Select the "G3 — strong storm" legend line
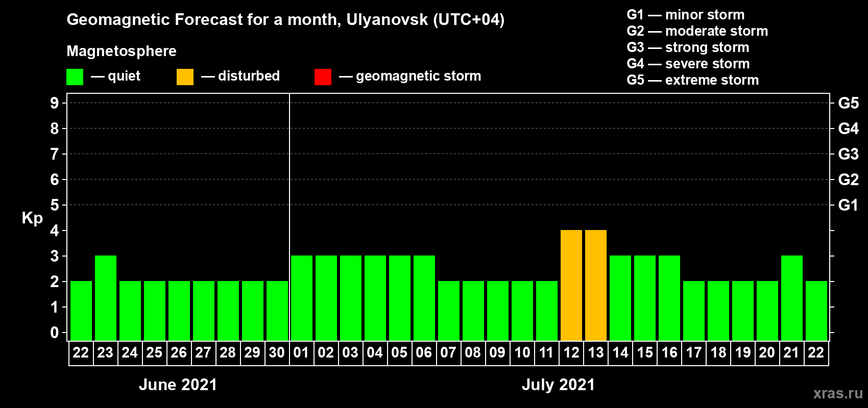Image resolution: width=868 pixels, height=408 pixels. (688, 47)
